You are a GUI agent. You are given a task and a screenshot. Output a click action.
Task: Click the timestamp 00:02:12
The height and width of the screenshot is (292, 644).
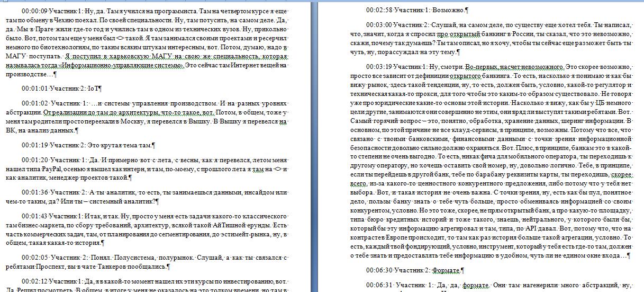tap(35, 281)
